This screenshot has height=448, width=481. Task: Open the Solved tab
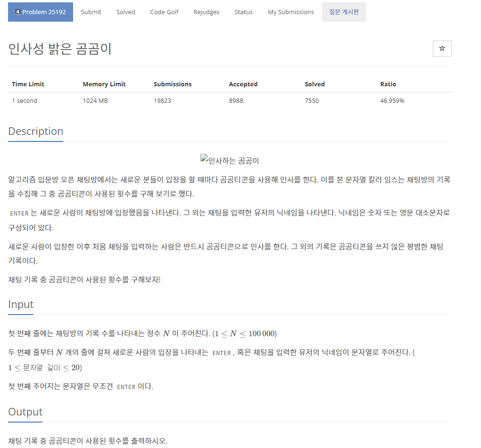coord(125,12)
